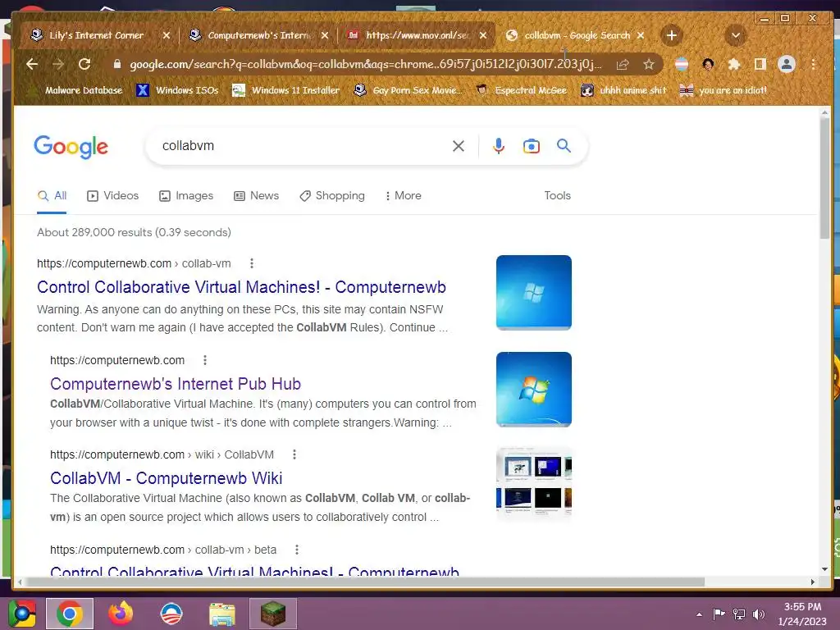
Task: Switch to Computernewb's Internet tab
Action: pos(260,35)
